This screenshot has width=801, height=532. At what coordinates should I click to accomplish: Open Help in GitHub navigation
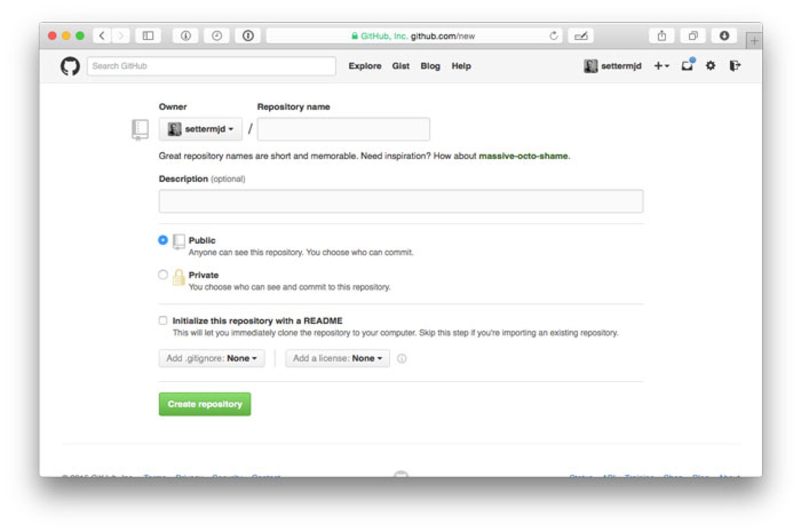click(x=461, y=66)
